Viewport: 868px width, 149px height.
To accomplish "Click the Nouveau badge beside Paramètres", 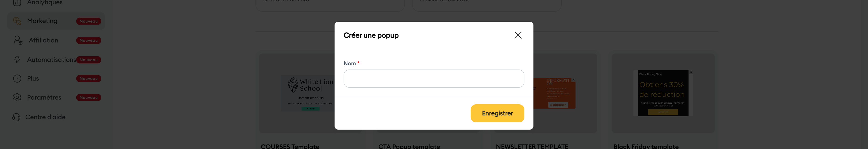I will tap(89, 98).
